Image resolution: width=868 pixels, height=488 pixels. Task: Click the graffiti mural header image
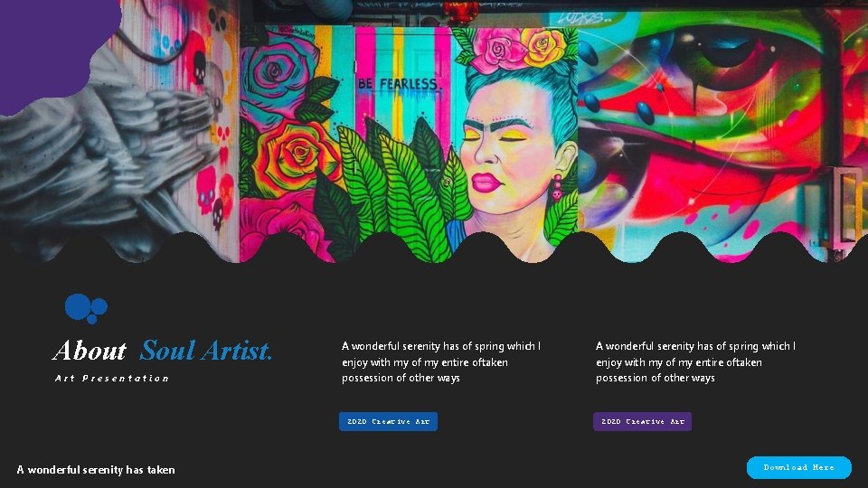click(434, 131)
